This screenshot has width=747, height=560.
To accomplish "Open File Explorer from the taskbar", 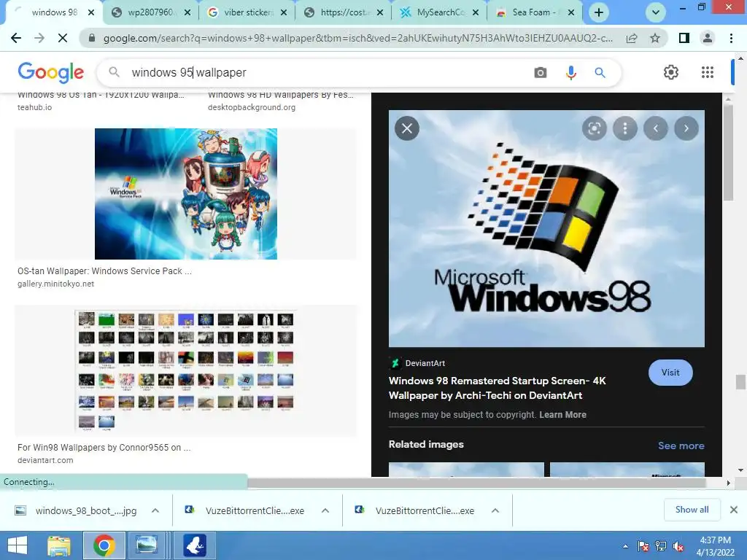I will pyautogui.click(x=58, y=545).
